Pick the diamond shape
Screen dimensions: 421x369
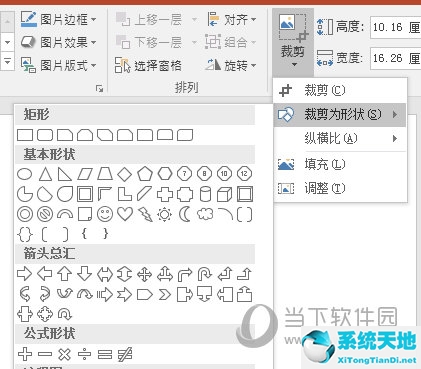pyautogui.click(x=125, y=174)
